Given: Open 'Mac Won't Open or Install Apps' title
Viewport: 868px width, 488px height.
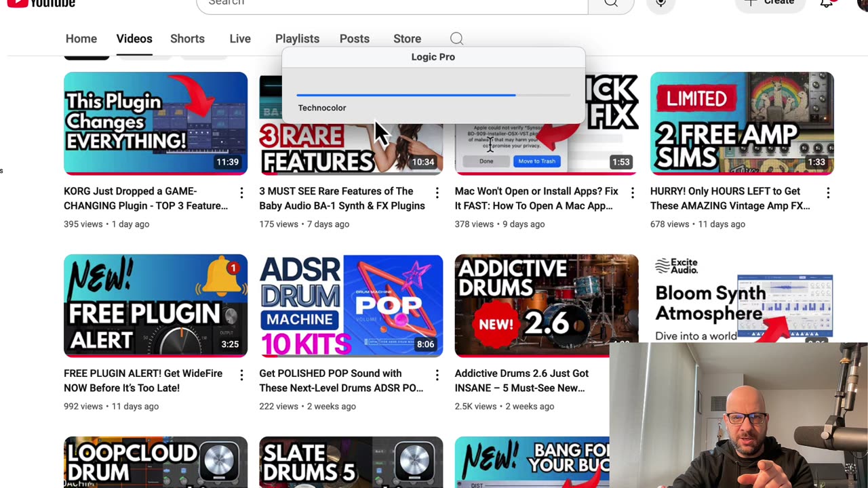Looking at the screenshot, I should click(536, 199).
